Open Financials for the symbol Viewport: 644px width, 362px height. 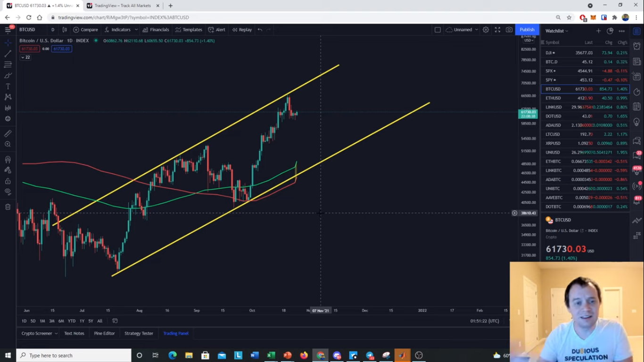156,30
